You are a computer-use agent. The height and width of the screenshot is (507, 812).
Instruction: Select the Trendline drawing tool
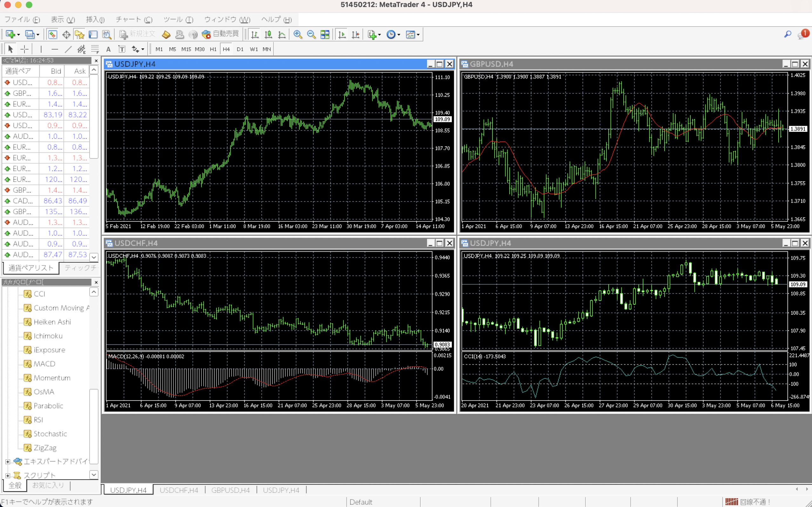pos(68,49)
